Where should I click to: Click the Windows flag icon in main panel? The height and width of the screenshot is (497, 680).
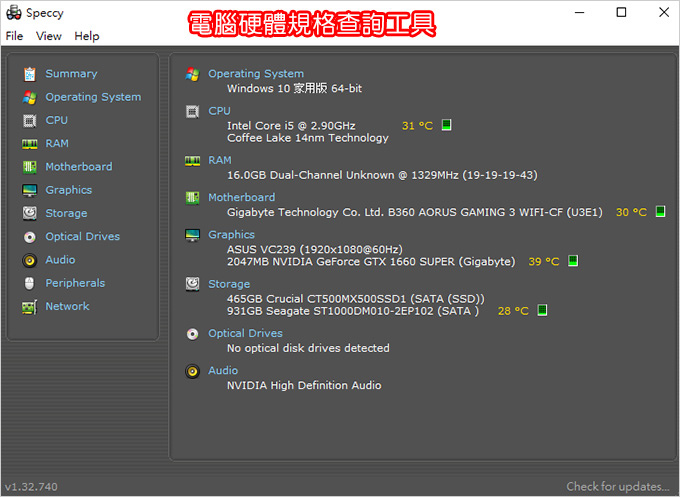click(x=193, y=74)
